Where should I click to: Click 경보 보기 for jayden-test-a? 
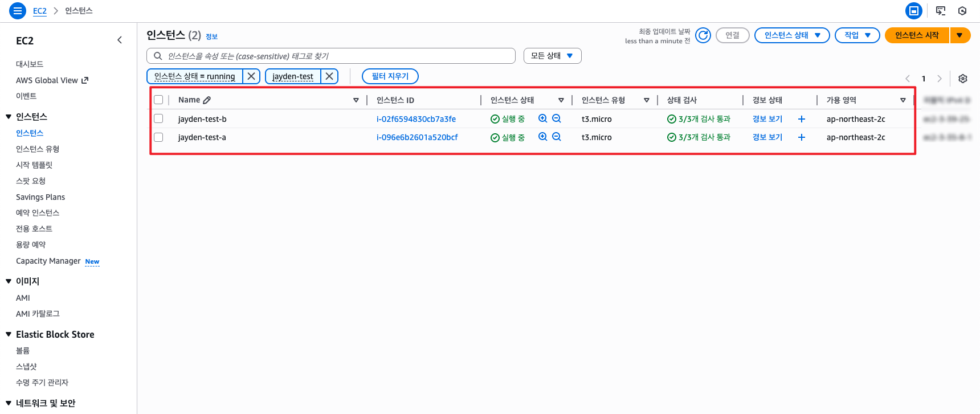[x=767, y=137]
